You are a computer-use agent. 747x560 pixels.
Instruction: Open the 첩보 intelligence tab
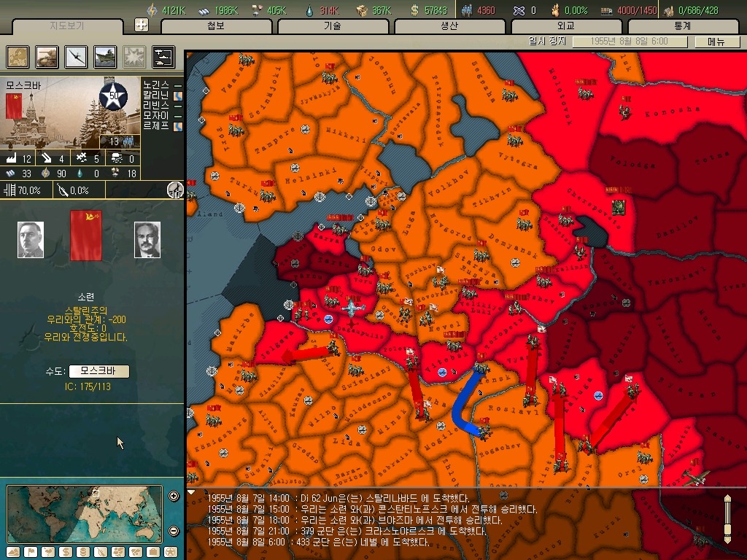coord(216,26)
